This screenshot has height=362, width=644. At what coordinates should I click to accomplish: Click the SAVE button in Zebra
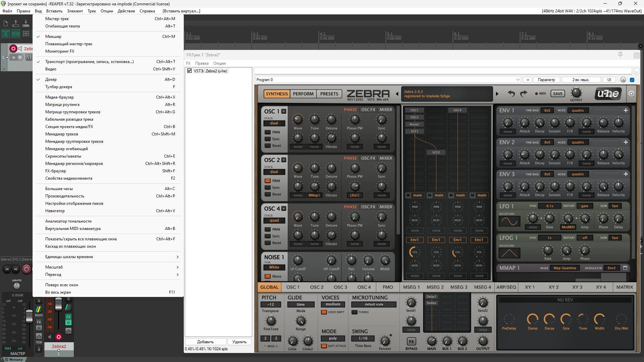[x=557, y=94]
